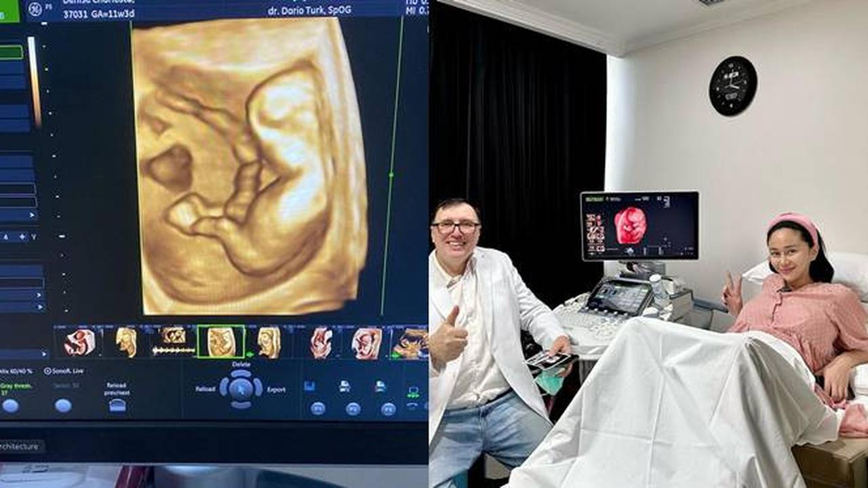Click the green network monitor icon
The width and height of the screenshot is (868, 488).
(412, 392)
